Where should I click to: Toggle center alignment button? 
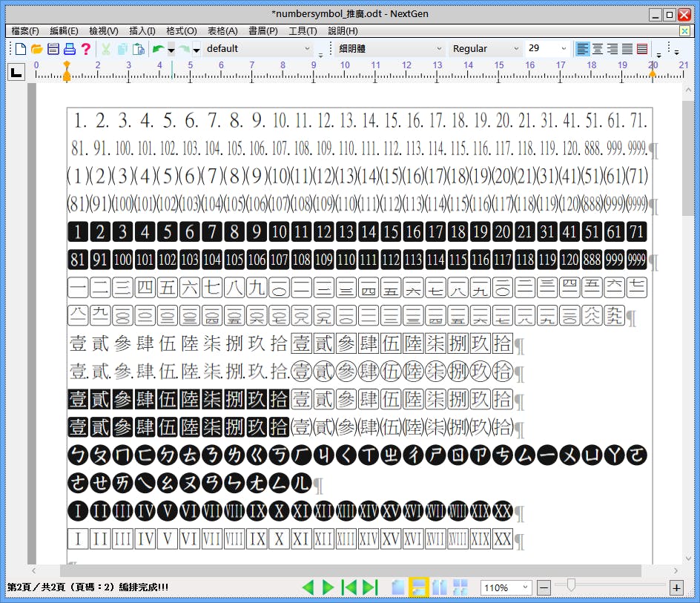coord(598,49)
